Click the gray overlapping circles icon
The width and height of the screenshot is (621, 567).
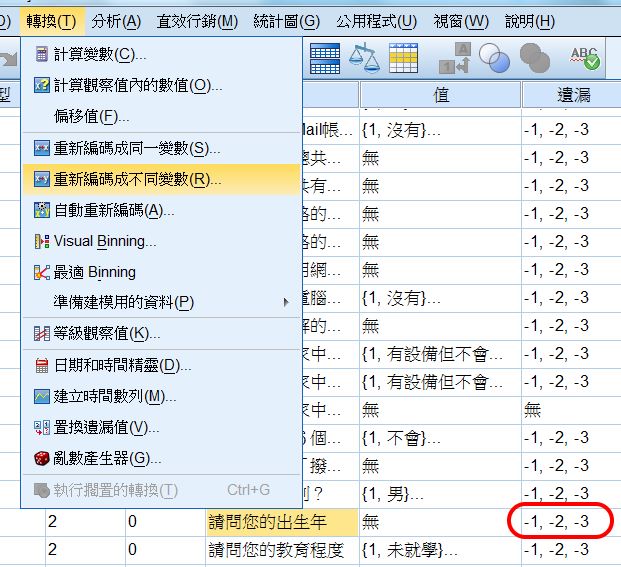535,58
